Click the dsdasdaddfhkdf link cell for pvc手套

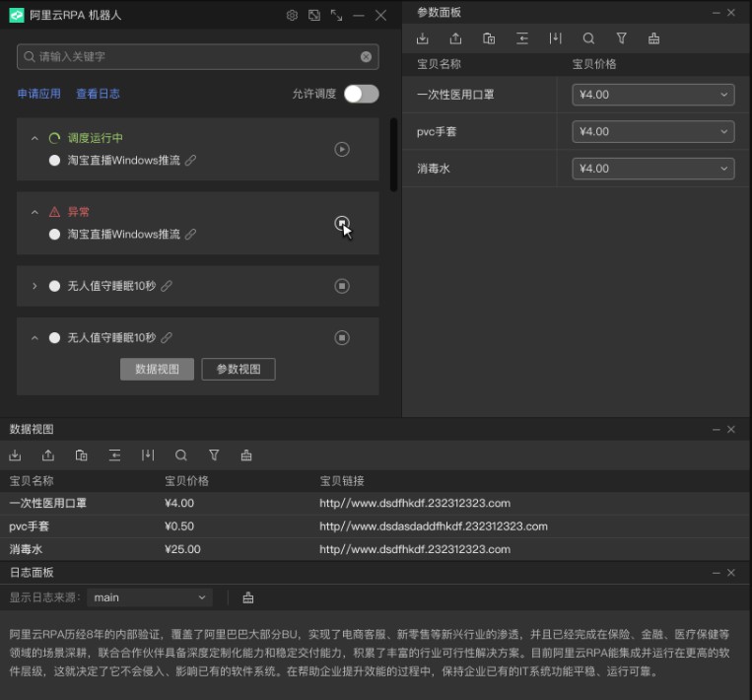coord(434,526)
